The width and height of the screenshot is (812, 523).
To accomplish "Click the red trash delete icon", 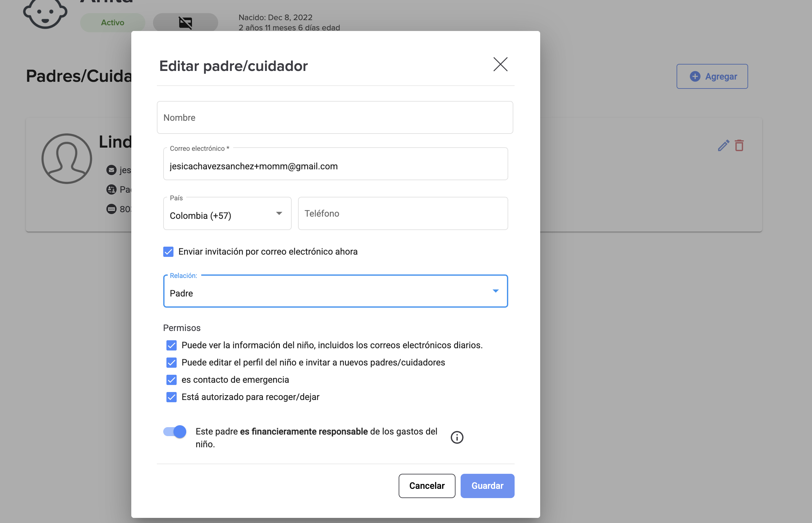I will tap(739, 146).
